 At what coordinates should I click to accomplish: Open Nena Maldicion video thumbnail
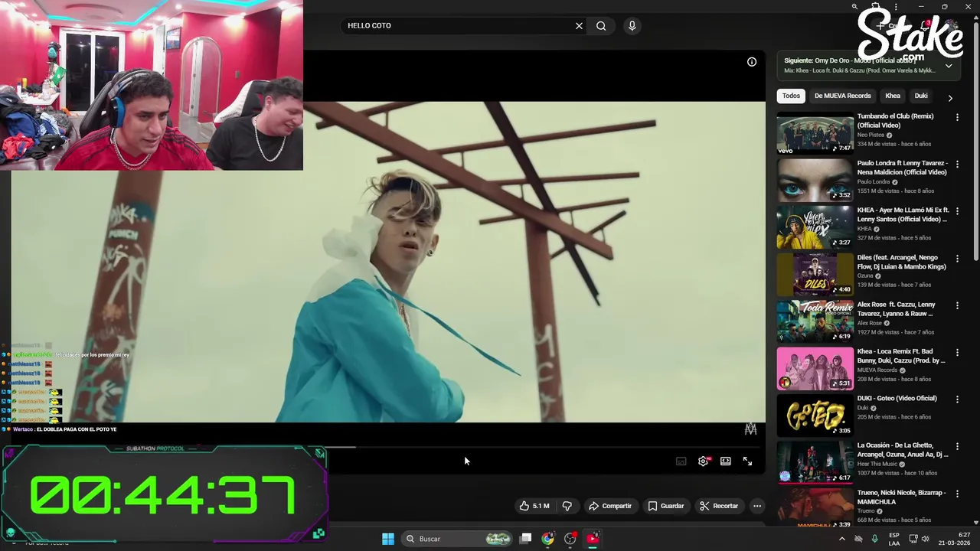coord(815,181)
